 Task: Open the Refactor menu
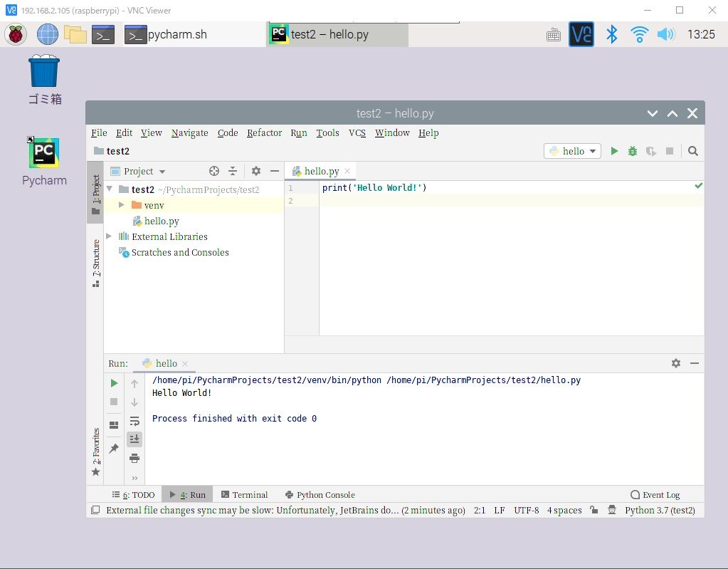(264, 133)
